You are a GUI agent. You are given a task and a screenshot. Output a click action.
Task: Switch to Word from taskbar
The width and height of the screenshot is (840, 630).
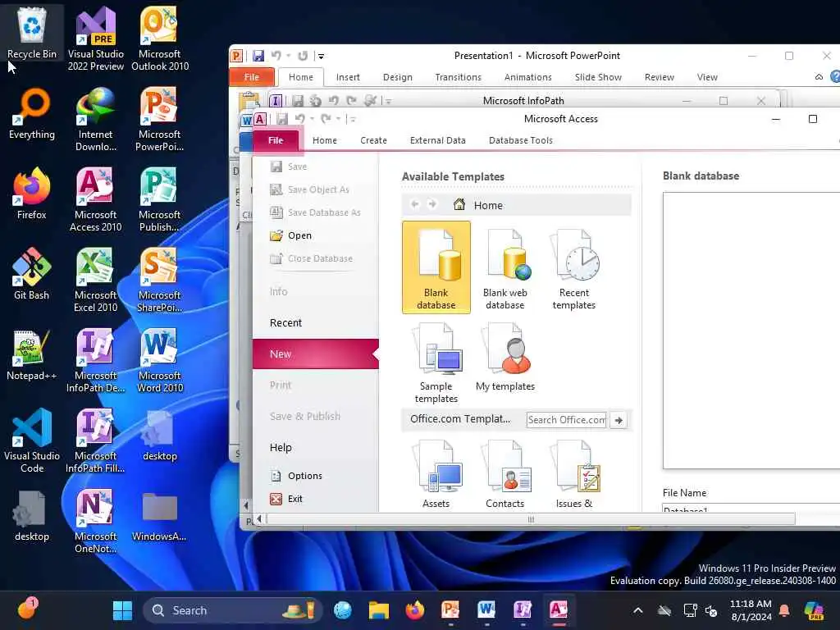(x=486, y=610)
